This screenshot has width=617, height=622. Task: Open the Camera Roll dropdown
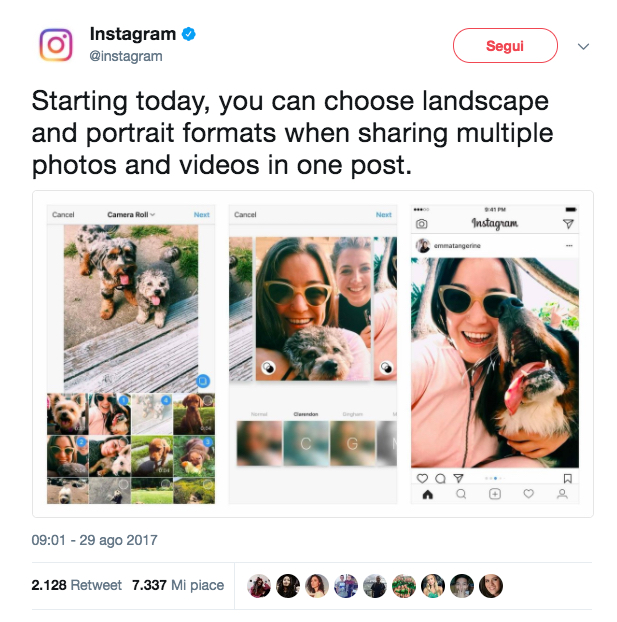[131, 215]
